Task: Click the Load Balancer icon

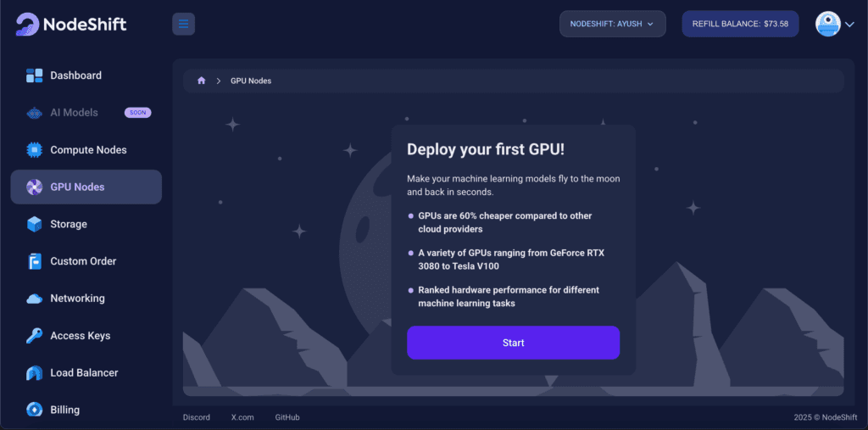Action: [x=34, y=373]
